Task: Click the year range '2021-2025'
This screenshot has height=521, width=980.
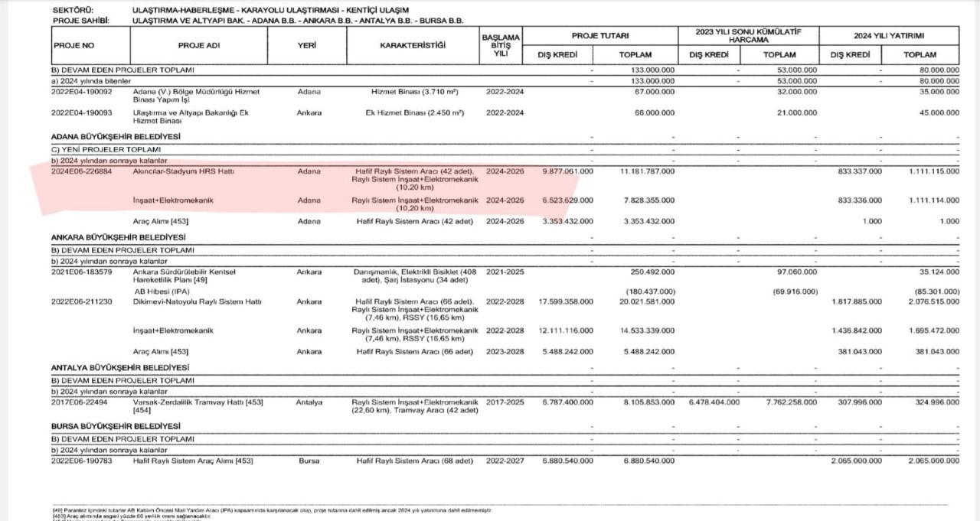Action: coord(505,272)
